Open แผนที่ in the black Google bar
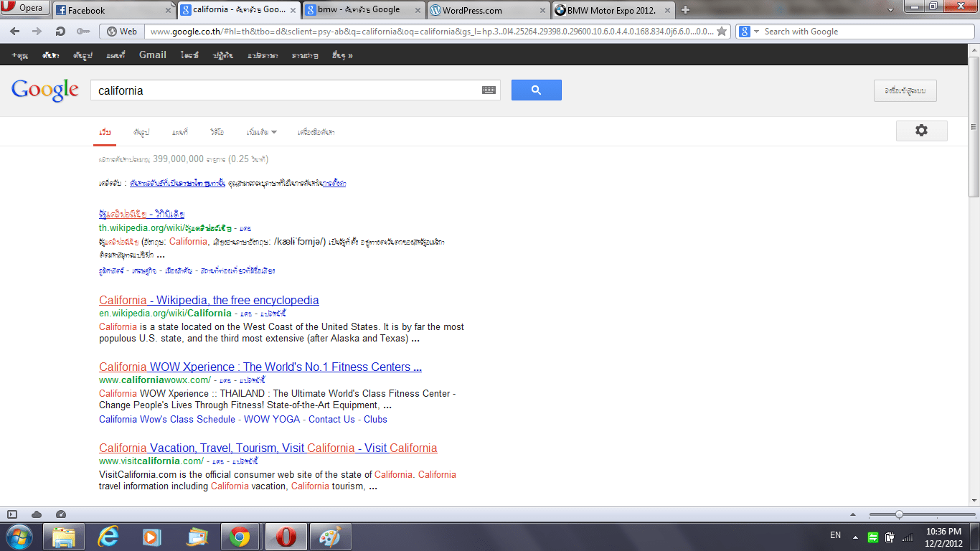Viewport: 980px width, 551px height. [x=116, y=55]
